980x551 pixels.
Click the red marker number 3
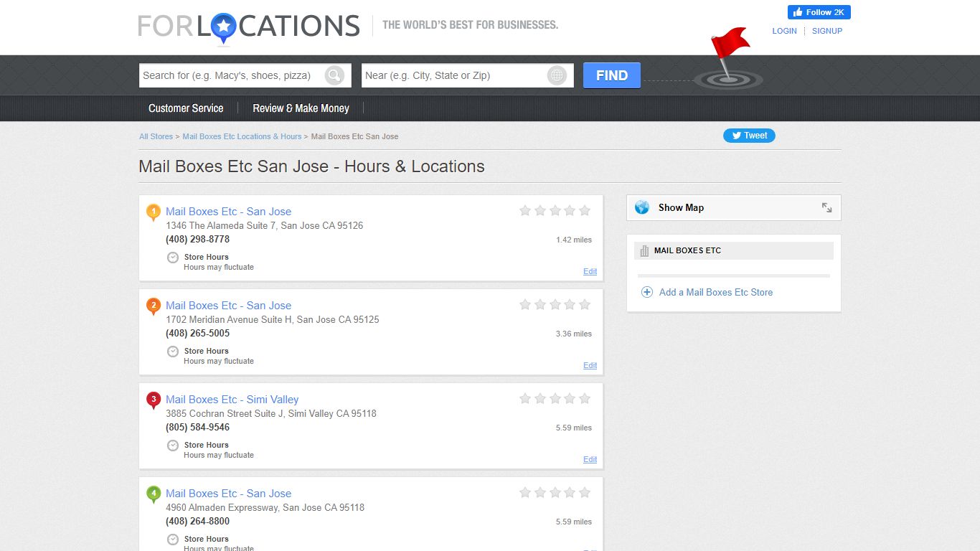[153, 400]
